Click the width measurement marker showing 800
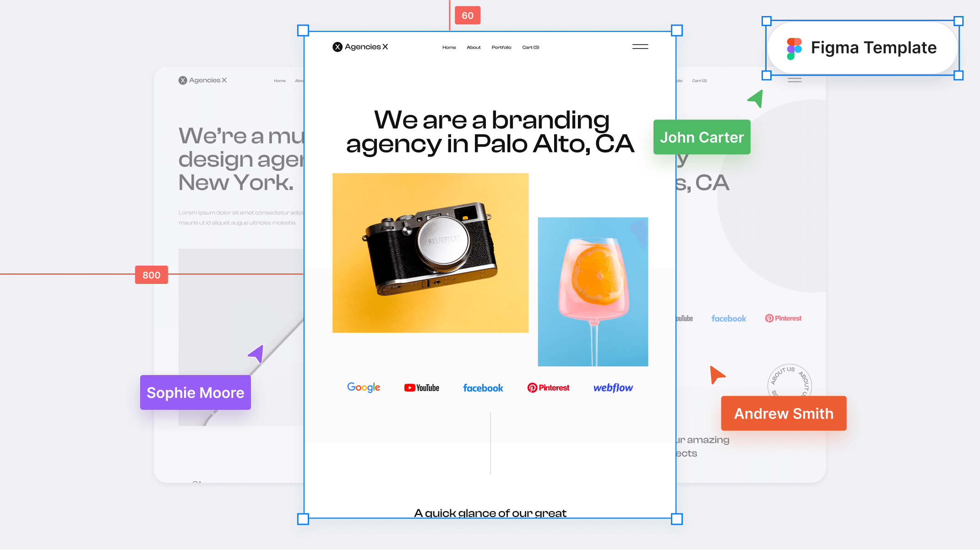Screen dimensions: 980x550 pyautogui.click(x=152, y=275)
